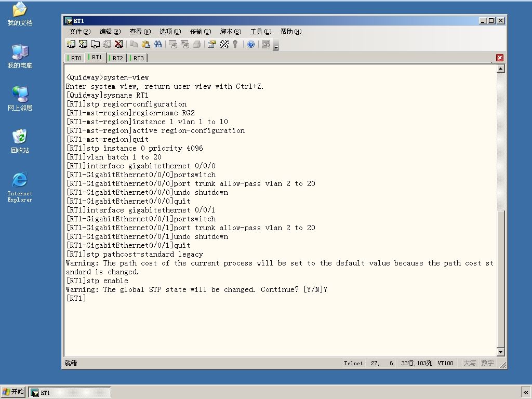Click the Connect in Tab icon
The image size is (532, 399).
[96, 44]
